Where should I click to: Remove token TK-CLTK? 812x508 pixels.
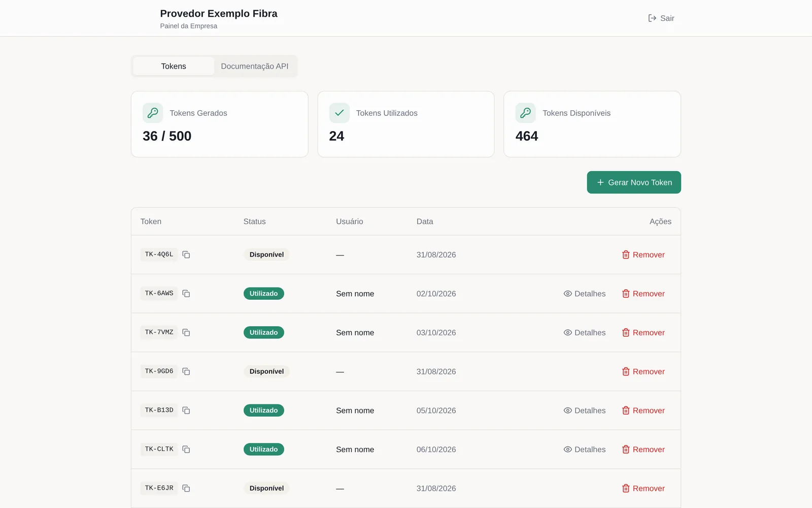[644, 450]
